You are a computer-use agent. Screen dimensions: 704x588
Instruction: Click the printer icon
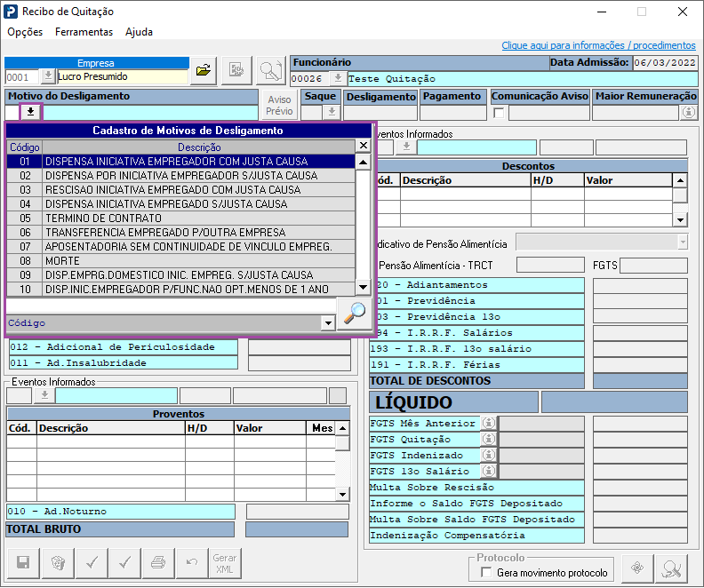click(158, 562)
